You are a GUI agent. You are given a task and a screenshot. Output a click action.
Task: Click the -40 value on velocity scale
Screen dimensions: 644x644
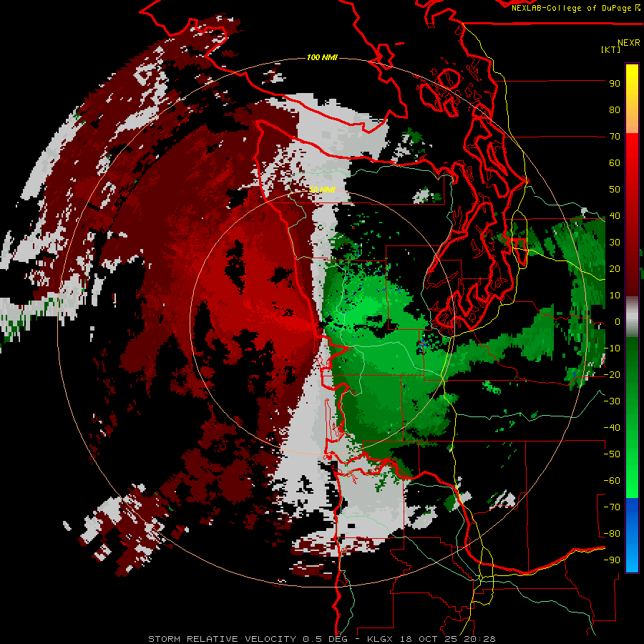pyautogui.click(x=612, y=428)
